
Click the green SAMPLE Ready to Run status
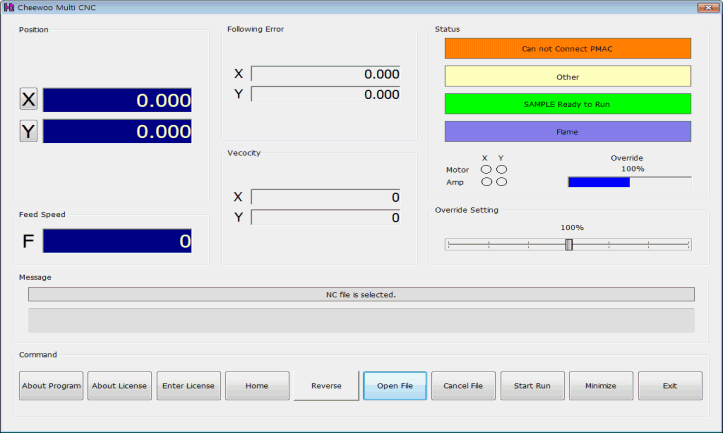(568, 104)
